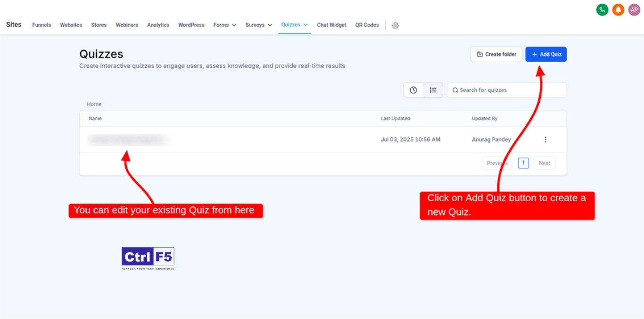Click the Add Quiz button

(546, 54)
